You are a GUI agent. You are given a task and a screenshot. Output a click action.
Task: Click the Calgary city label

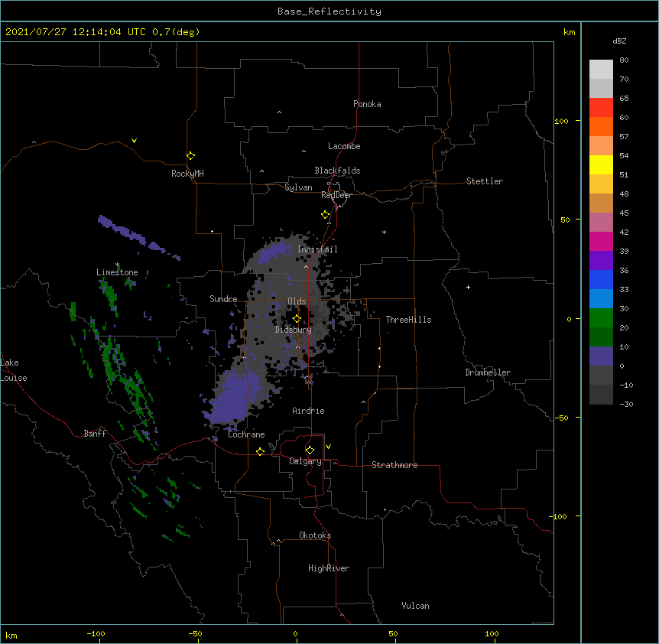tap(306, 461)
